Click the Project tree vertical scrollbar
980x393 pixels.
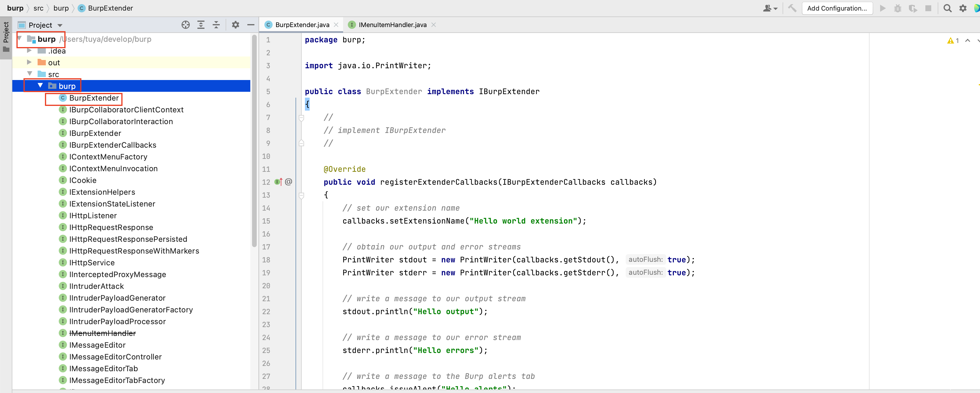(x=254, y=141)
